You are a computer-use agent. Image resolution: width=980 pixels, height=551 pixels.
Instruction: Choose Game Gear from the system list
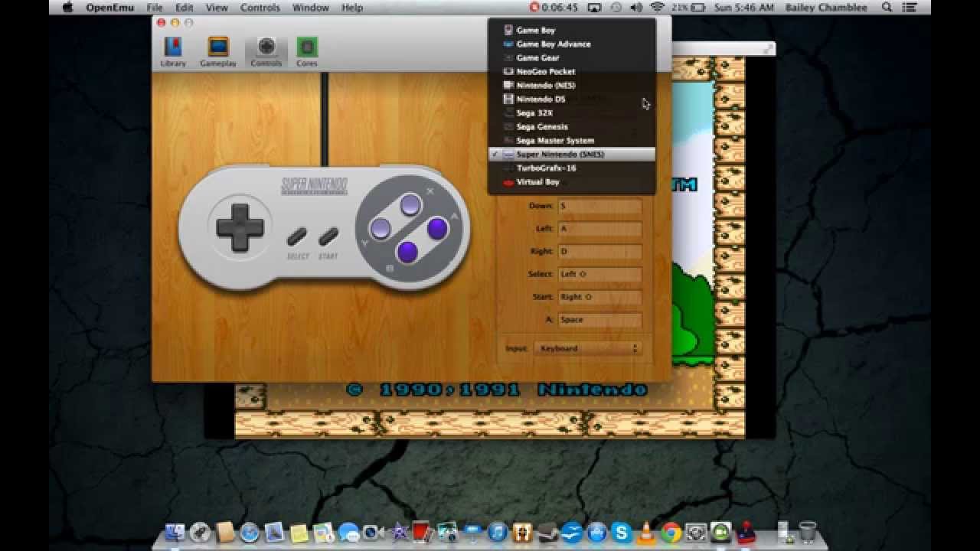pyautogui.click(x=572, y=58)
